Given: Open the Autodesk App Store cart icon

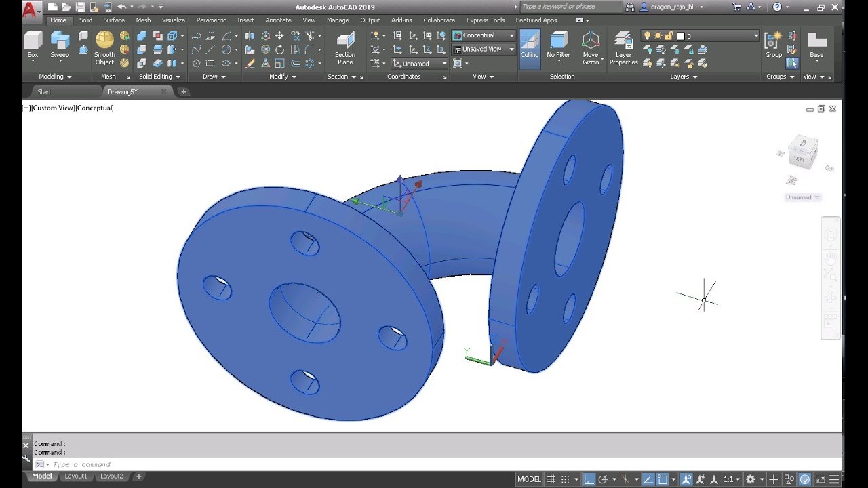Looking at the screenshot, I should pyautogui.click(x=737, y=7).
